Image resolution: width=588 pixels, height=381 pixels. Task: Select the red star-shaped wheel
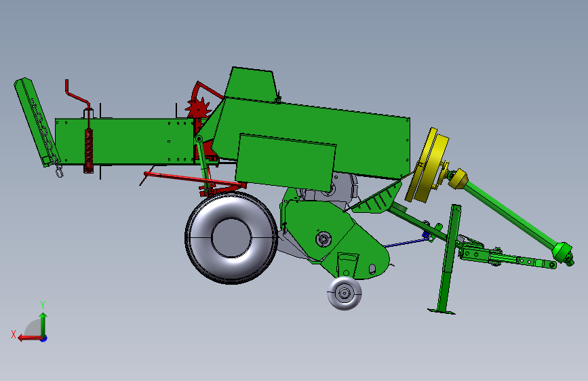198,108
